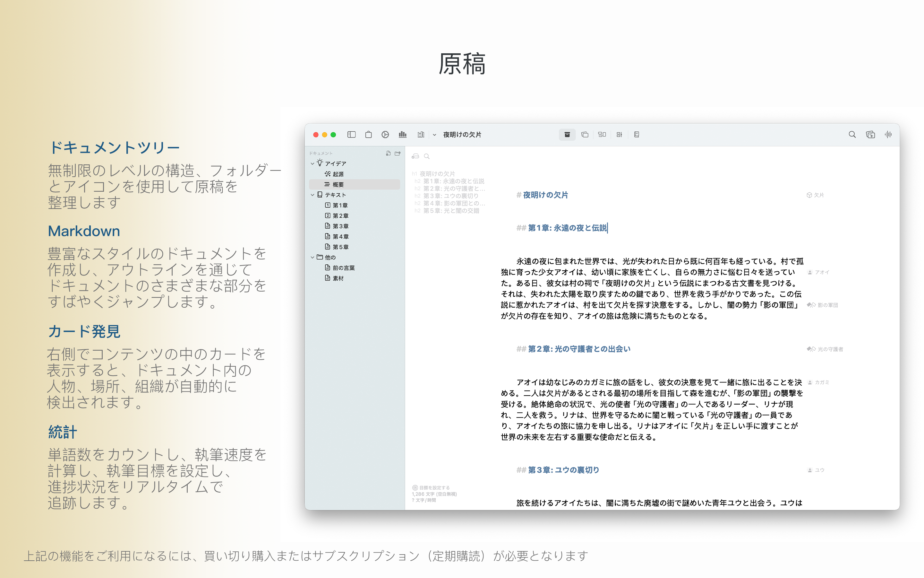Add a new folder in sidebar header
This screenshot has width=924, height=578.
click(x=398, y=153)
